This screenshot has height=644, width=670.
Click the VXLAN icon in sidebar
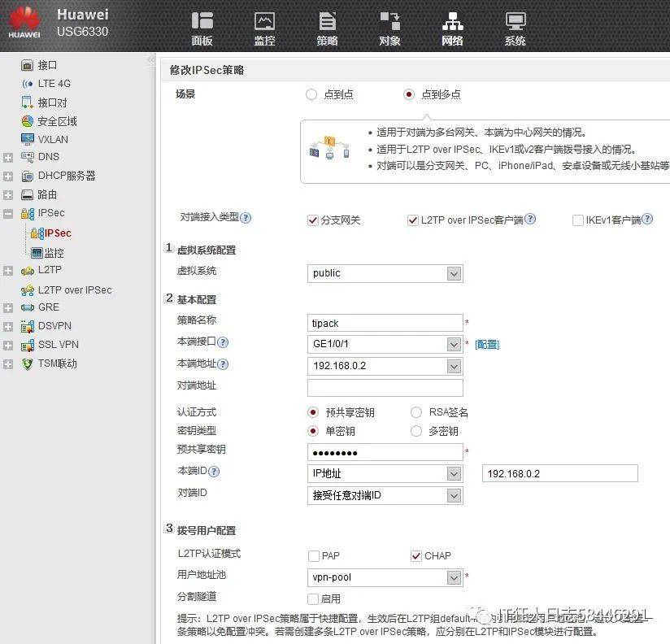coord(27,139)
